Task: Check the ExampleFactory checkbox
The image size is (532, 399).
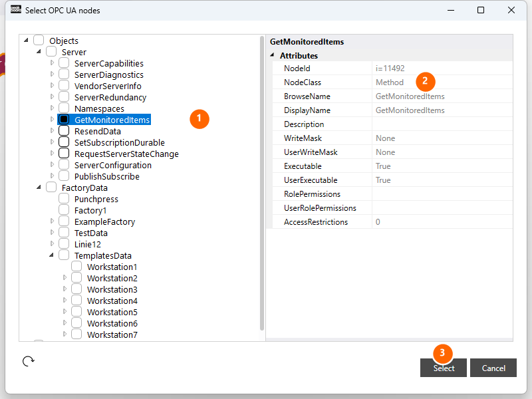Action: (64, 221)
